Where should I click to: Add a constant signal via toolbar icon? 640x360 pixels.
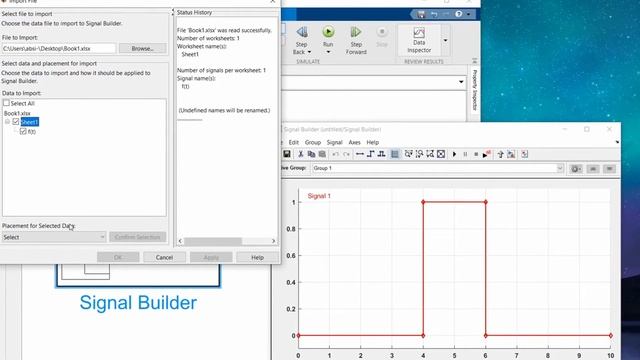point(360,154)
